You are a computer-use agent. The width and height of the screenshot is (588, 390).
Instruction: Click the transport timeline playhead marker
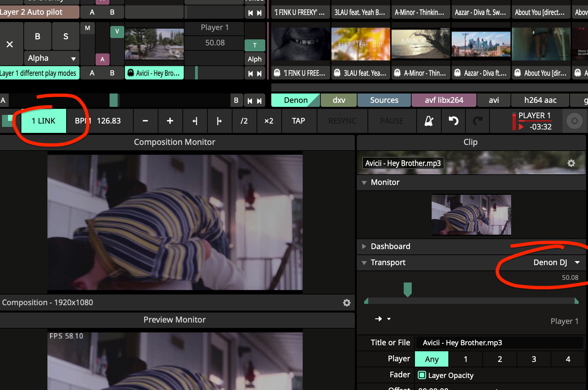pyautogui.click(x=408, y=289)
